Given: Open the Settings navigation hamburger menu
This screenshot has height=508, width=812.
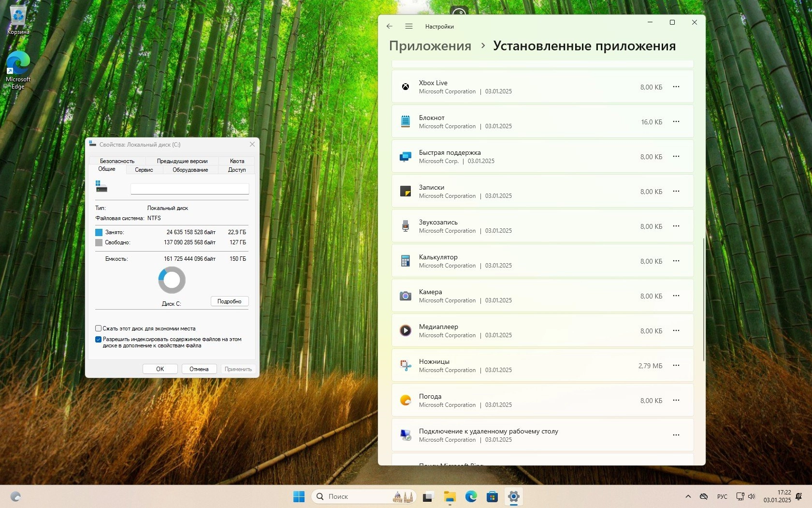Looking at the screenshot, I should tap(409, 27).
